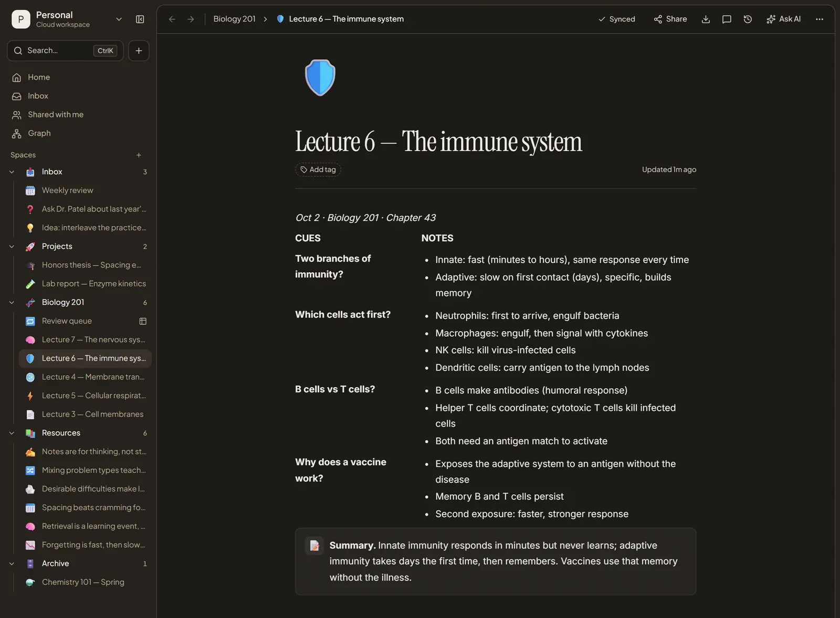Open Lecture 3 — Cell membranes
The image size is (840, 618).
click(x=86, y=414)
